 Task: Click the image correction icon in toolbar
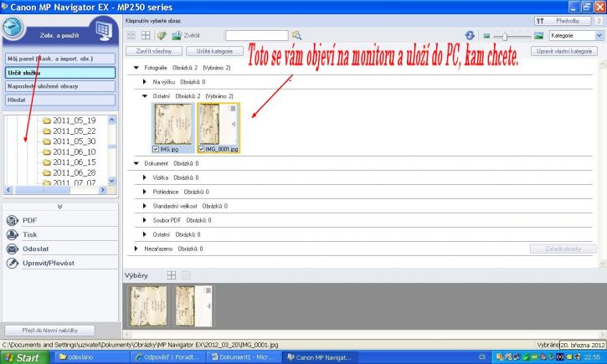coord(162,36)
